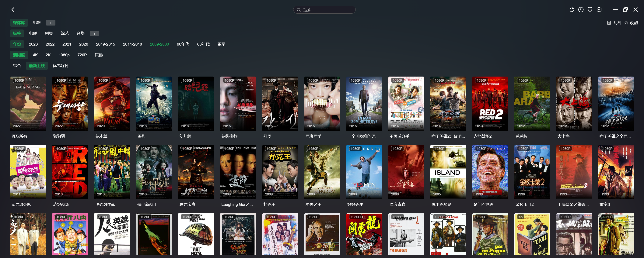Filter by 80年代 decade

(203, 44)
